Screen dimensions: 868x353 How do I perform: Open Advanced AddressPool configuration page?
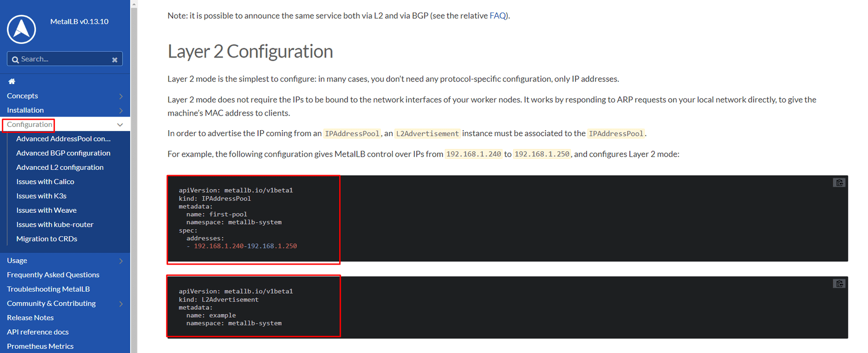click(63, 139)
